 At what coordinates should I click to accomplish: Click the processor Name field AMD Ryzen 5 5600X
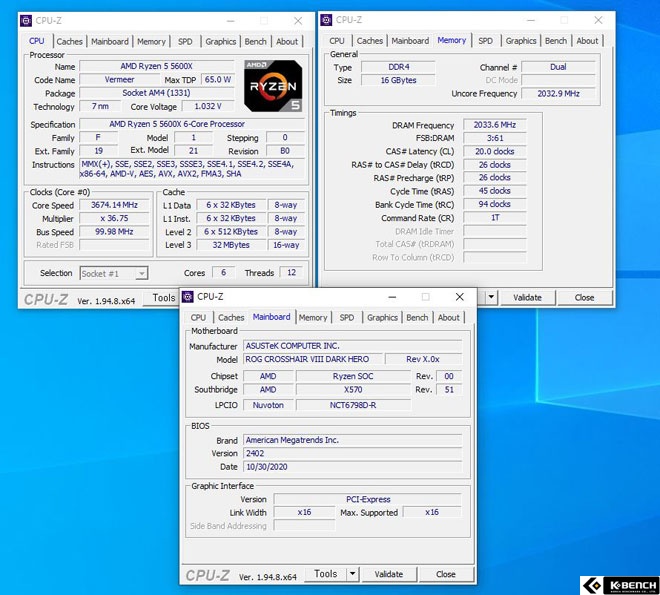pyautogui.click(x=157, y=66)
